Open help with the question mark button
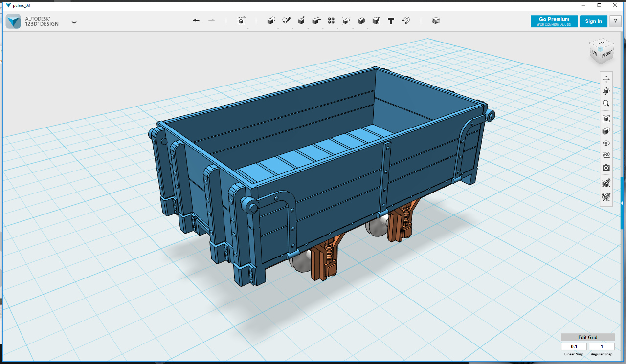This screenshot has width=626, height=364. tap(615, 21)
